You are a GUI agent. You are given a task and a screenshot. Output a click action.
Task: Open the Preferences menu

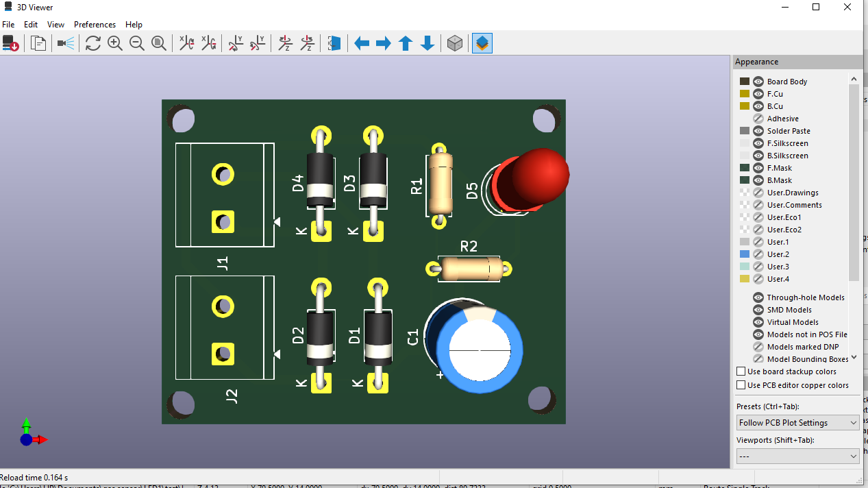pos(95,24)
